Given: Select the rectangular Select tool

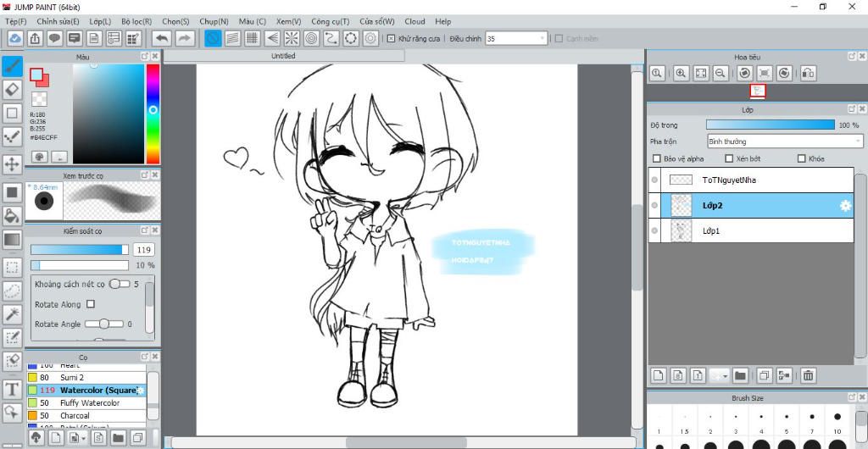Looking at the screenshot, I should 12,269.
